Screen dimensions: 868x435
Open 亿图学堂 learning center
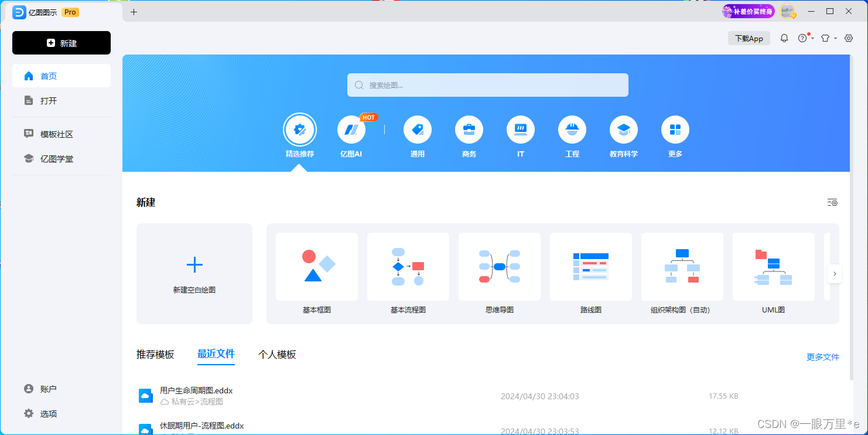[61, 159]
